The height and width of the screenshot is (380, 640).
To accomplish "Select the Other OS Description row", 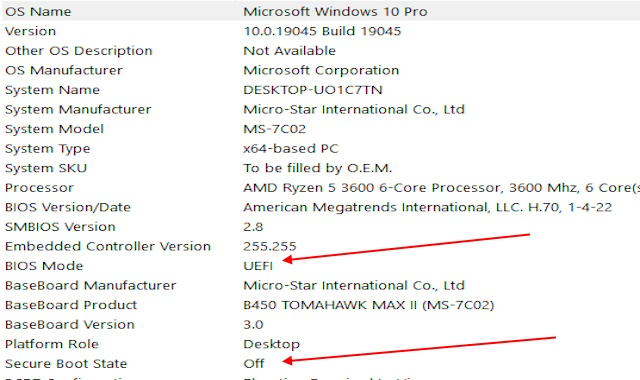I will 320,51.
